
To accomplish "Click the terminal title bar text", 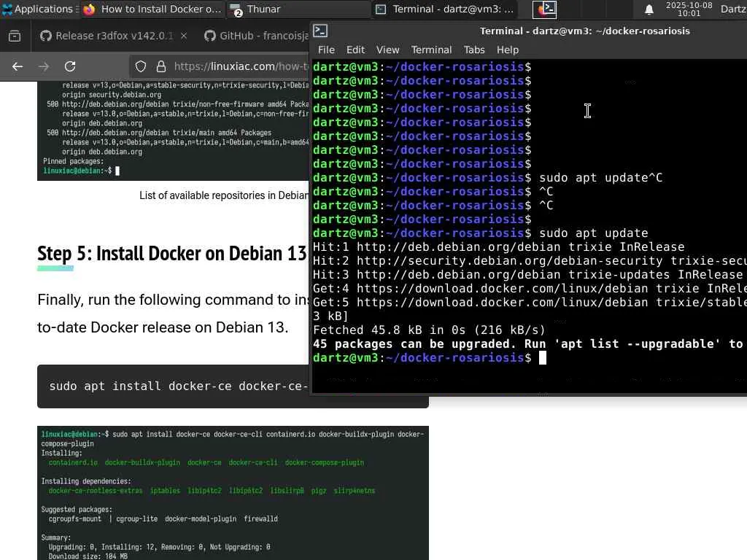I will 584,31.
